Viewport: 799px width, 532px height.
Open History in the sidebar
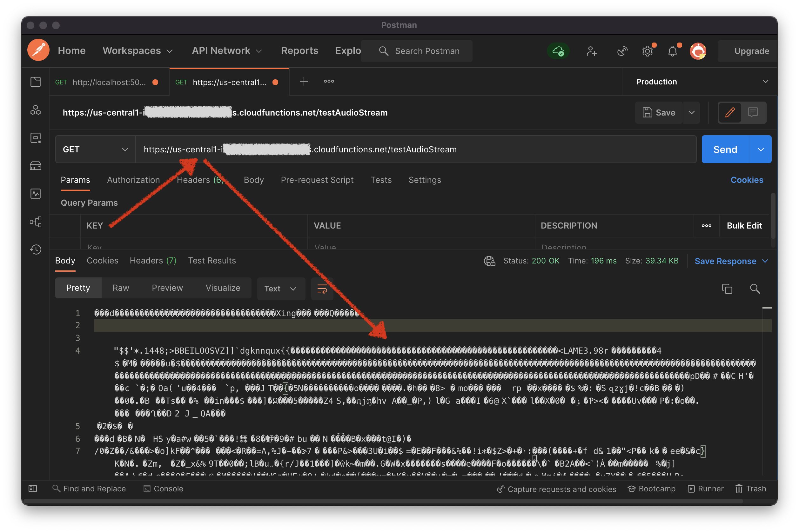[36, 250]
